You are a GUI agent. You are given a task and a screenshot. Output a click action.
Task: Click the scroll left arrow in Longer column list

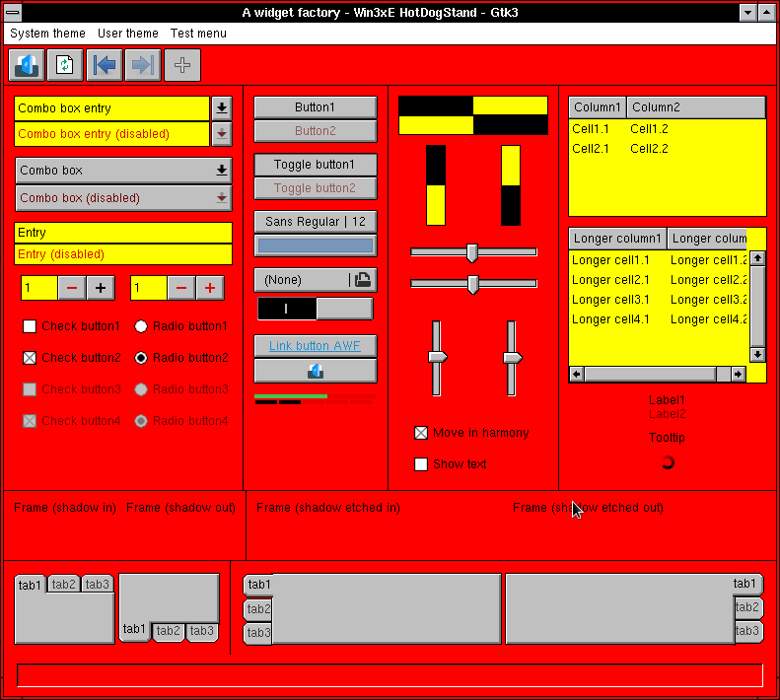click(x=577, y=374)
